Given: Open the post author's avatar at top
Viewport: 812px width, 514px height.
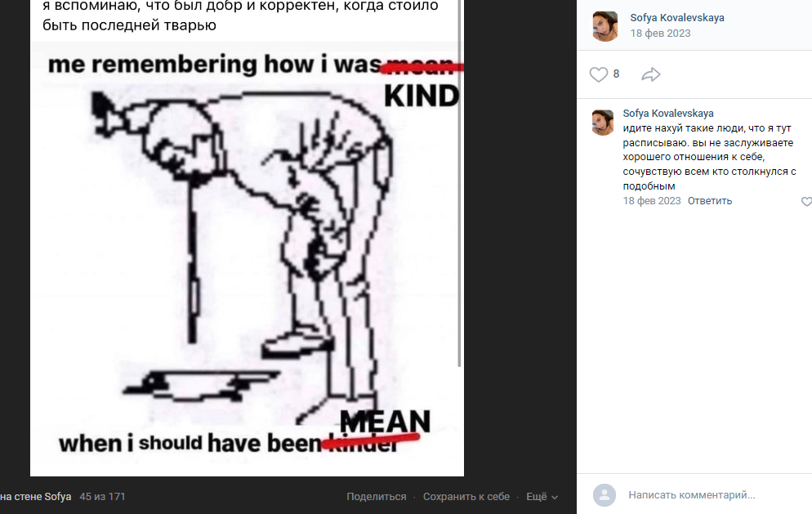Looking at the screenshot, I should 605,26.
